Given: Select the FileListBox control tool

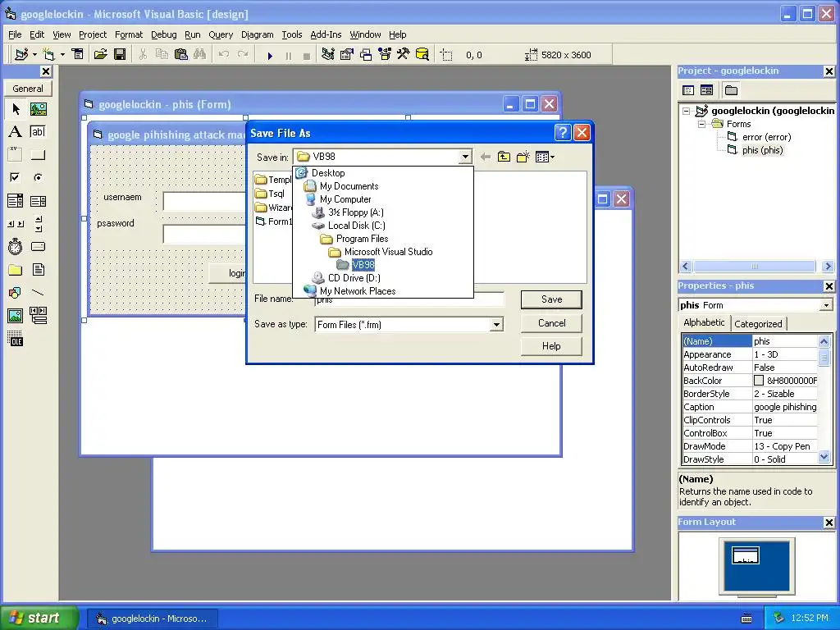Looking at the screenshot, I should (38, 269).
